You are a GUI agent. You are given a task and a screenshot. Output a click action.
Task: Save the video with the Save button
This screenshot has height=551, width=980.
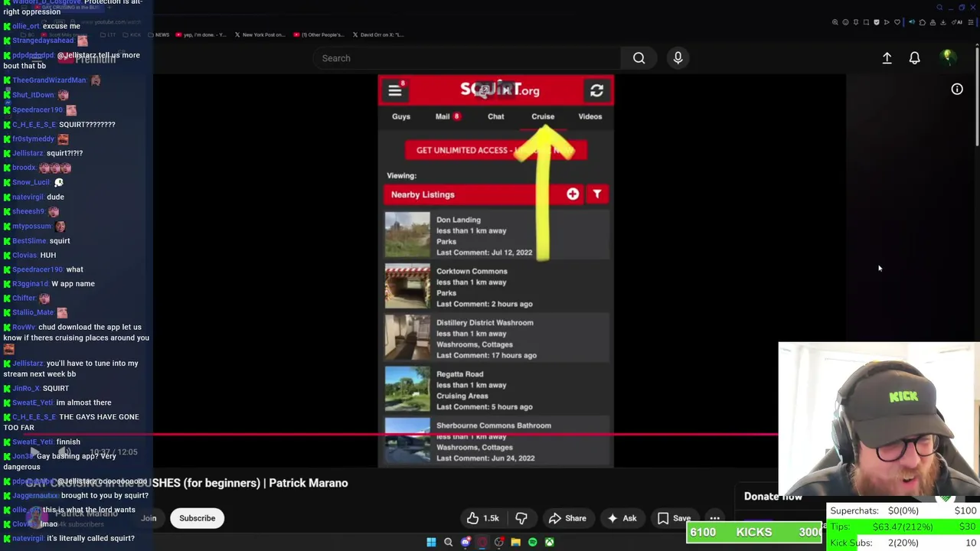[673, 518]
